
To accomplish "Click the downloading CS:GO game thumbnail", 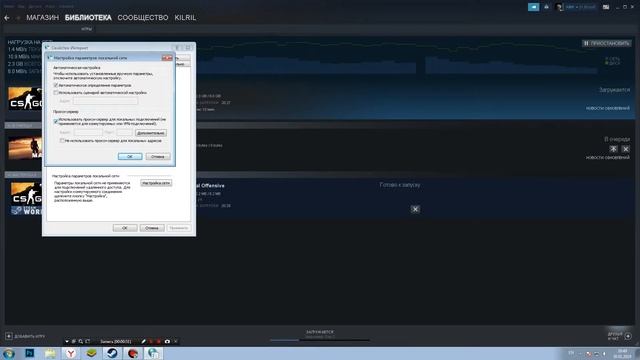I will pos(25,98).
